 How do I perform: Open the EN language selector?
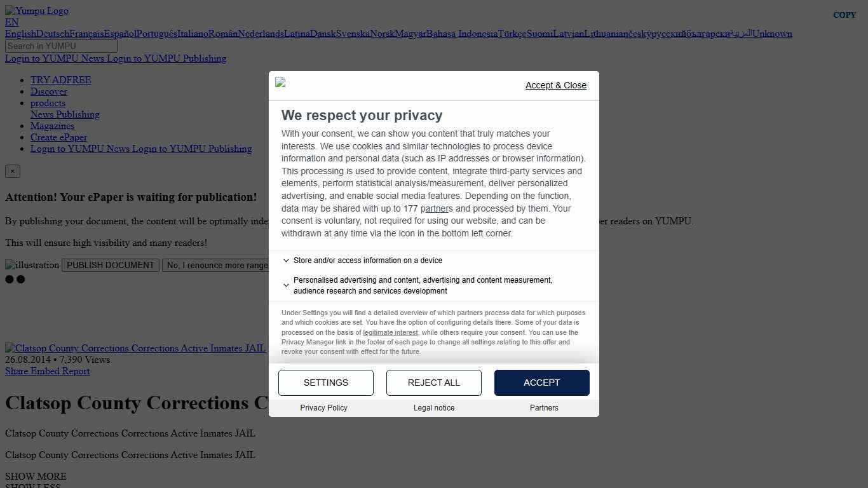(11, 22)
